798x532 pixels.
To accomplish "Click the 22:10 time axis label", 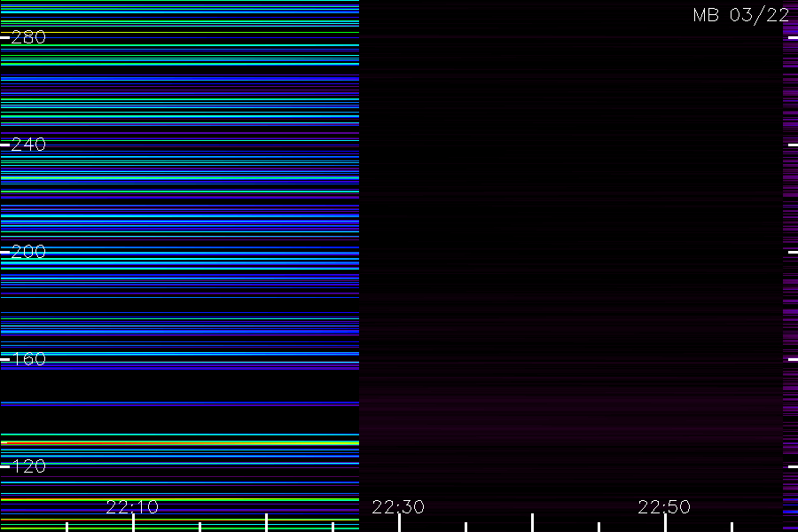I will click(132, 507).
